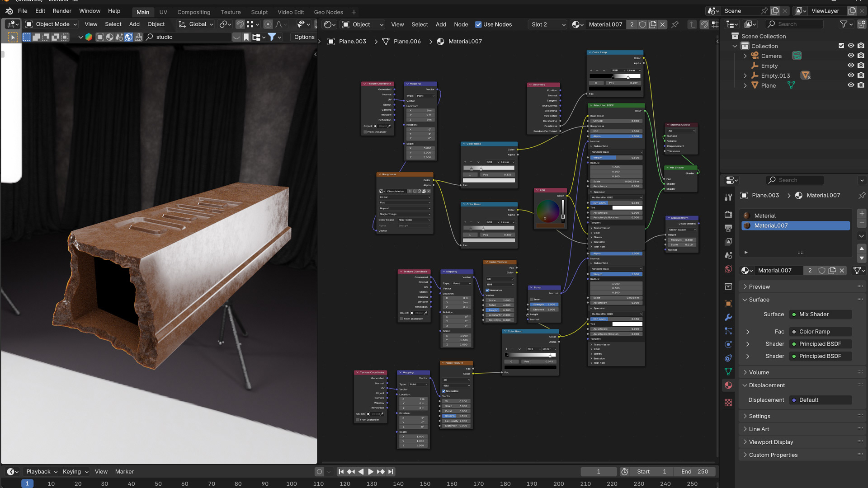Screen dimensions: 868x488
Task: Click the Mix Shader surface button
Action: [x=821, y=314]
